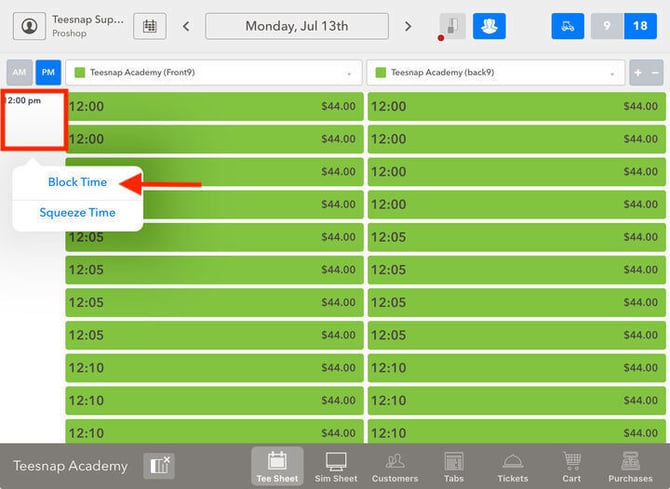
Task: Open the Customers tab
Action: click(395, 466)
